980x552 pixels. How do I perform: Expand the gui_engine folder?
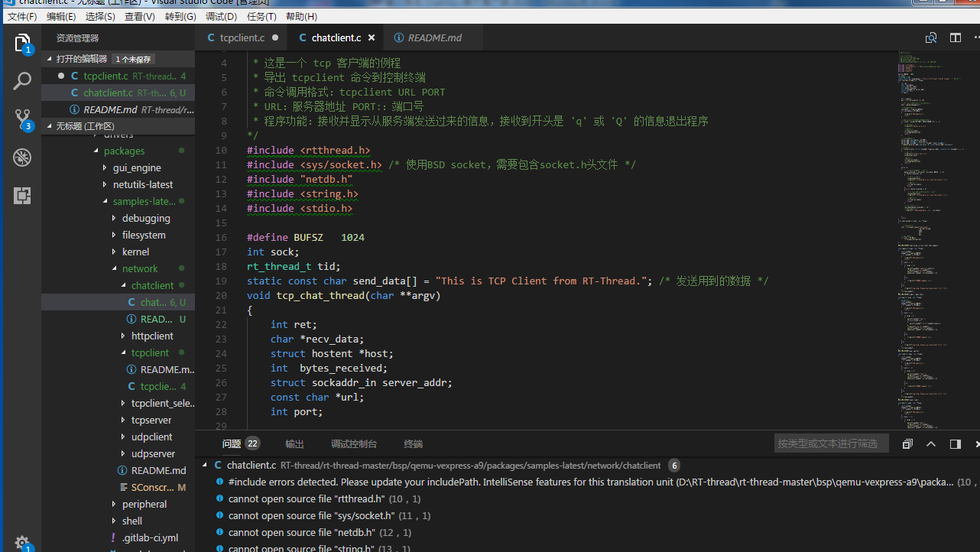pyautogui.click(x=105, y=167)
